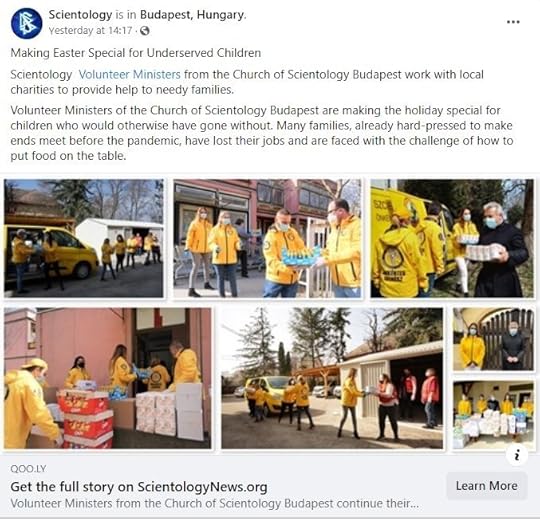Image resolution: width=540 pixels, height=519 pixels.
Task: Click the public globe privacy icon
Action: [x=145, y=31]
